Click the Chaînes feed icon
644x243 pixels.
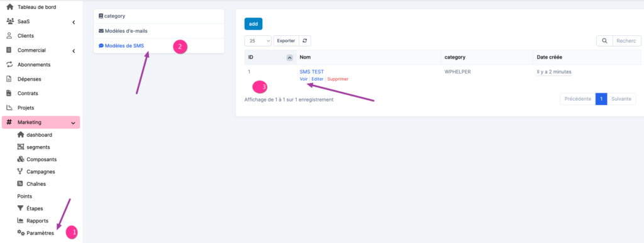pos(20,184)
